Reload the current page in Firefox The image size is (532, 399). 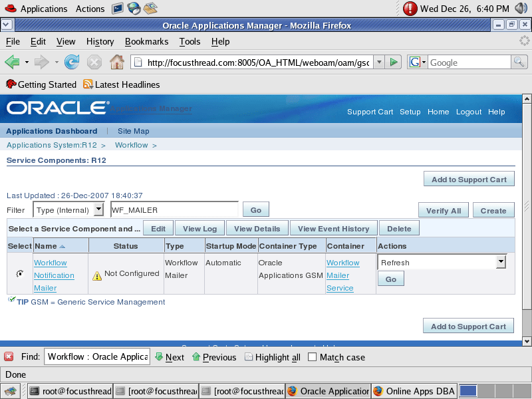click(72, 63)
